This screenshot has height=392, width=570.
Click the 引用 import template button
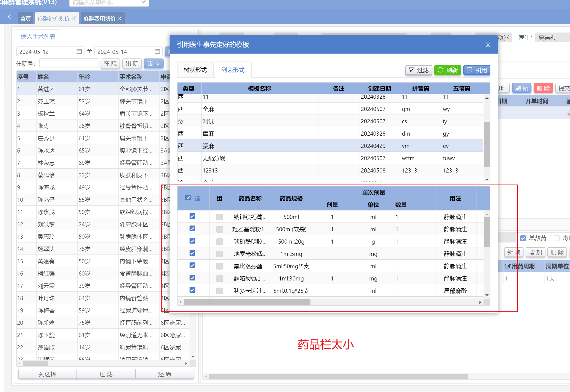point(476,70)
